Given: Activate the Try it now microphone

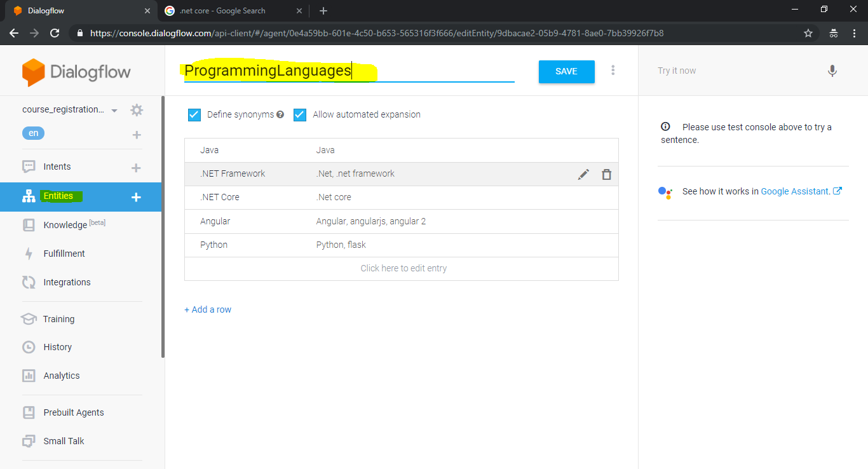Looking at the screenshot, I should point(832,71).
